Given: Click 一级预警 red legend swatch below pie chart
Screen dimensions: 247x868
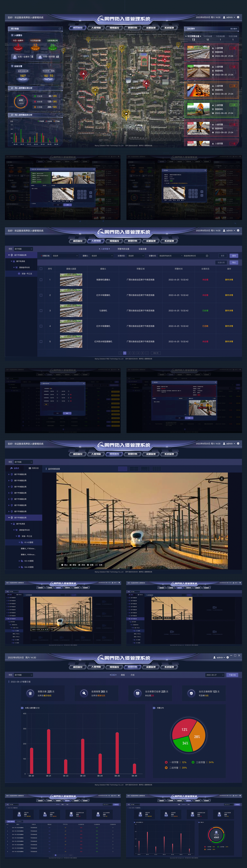Looking at the screenshot, I should click(166, 762).
